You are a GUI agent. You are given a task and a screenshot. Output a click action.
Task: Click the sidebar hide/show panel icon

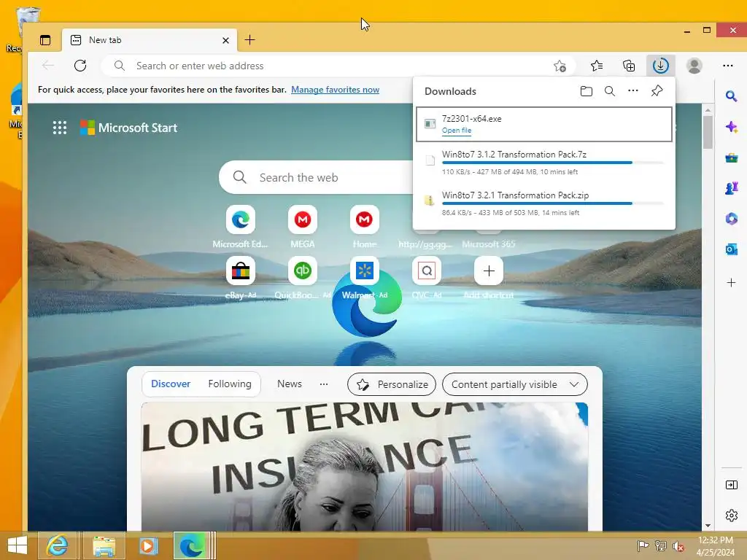point(731,485)
